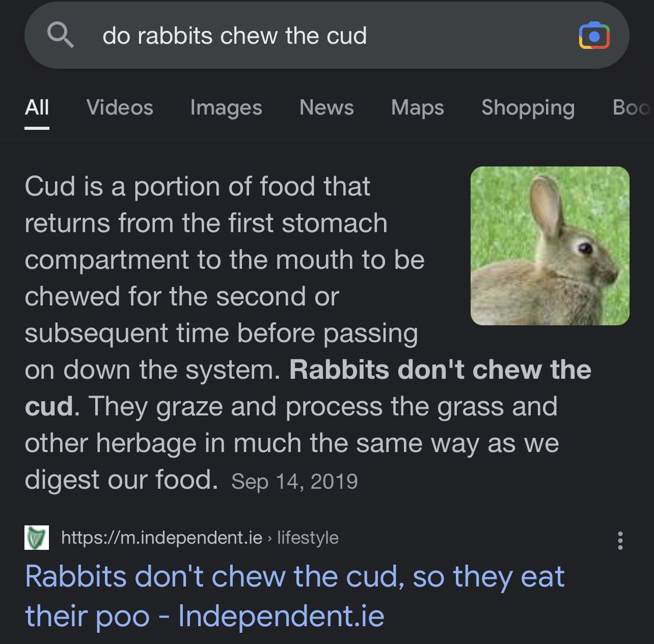Open the News tab
This screenshot has height=644, width=654.
tap(326, 108)
